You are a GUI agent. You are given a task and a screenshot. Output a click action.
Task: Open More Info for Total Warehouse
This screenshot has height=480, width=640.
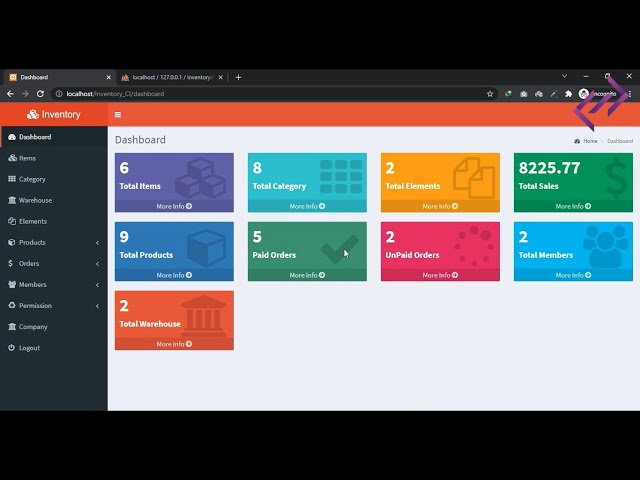point(174,344)
